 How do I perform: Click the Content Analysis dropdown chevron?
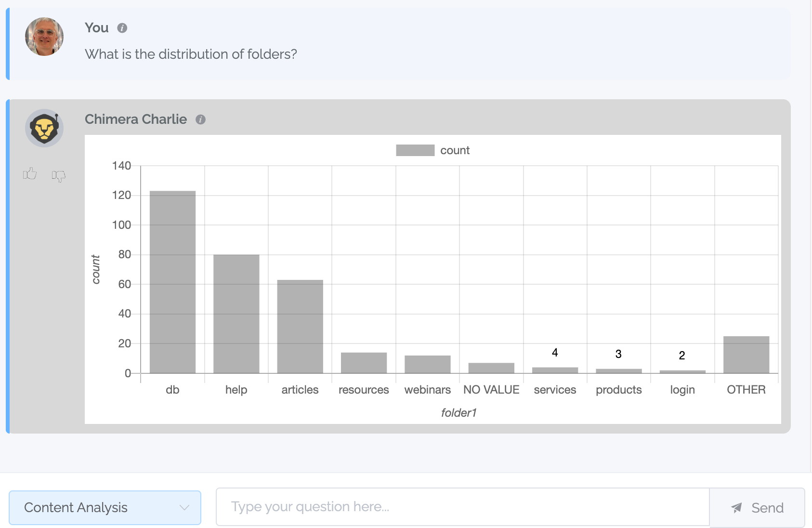click(184, 508)
